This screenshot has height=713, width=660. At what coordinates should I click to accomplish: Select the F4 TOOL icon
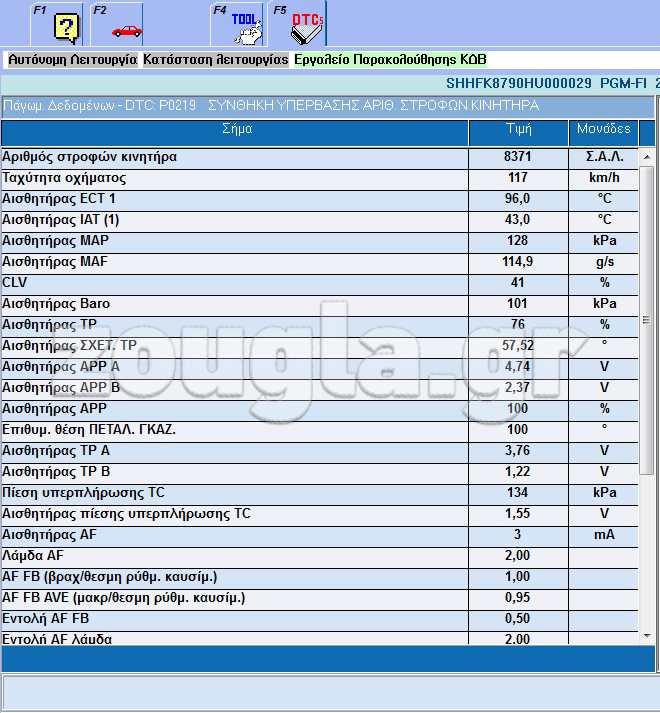241,25
